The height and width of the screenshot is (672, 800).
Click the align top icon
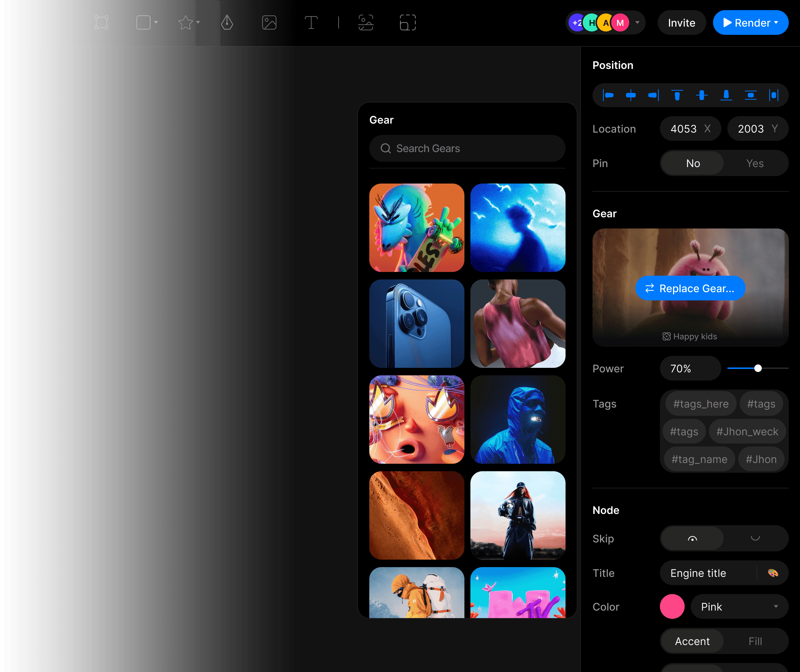tap(677, 95)
